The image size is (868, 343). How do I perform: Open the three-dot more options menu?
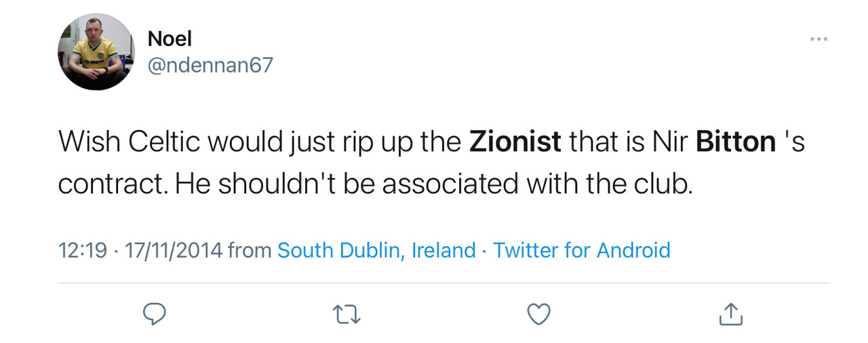818,40
